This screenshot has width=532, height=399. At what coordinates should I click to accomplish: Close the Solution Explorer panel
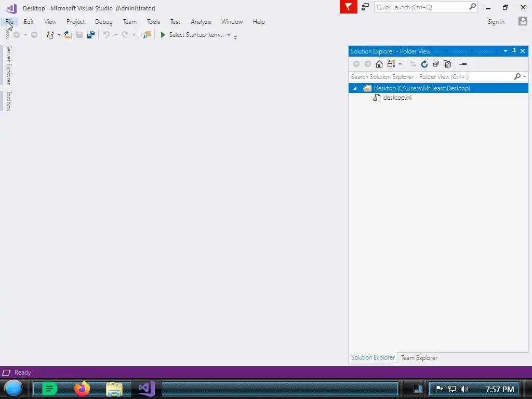click(523, 51)
